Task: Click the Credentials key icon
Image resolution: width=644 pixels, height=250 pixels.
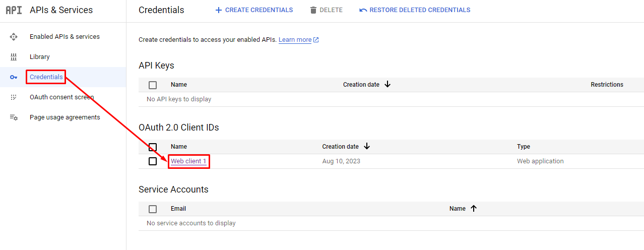Action: [x=14, y=77]
